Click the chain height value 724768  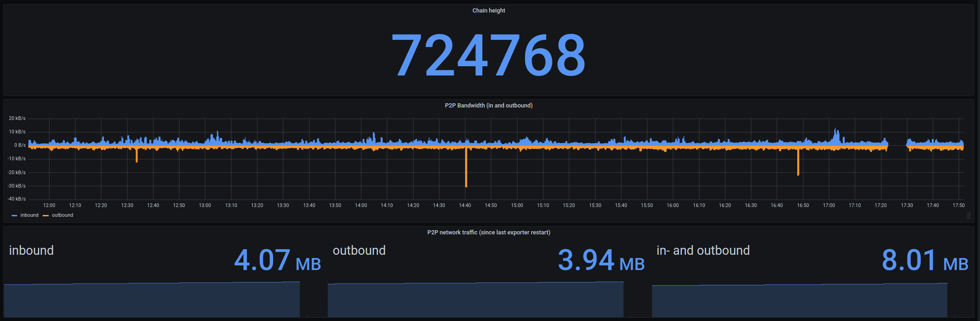pyautogui.click(x=488, y=55)
